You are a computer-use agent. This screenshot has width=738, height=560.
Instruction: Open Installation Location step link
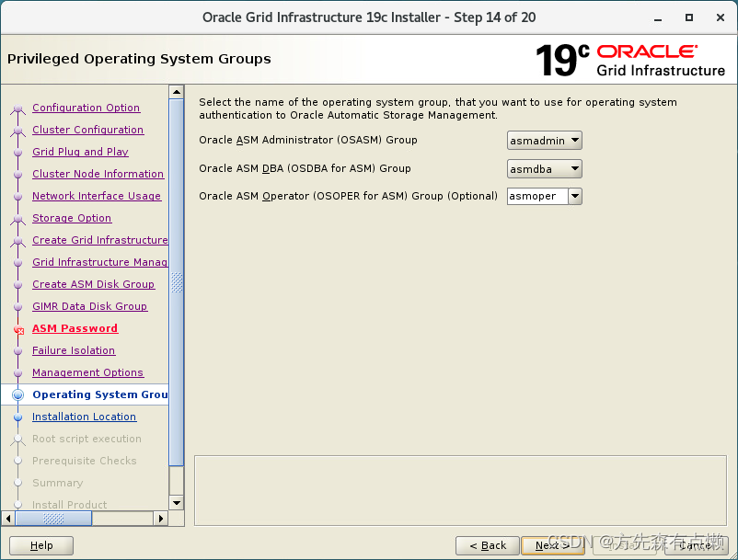pyautogui.click(x=85, y=417)
